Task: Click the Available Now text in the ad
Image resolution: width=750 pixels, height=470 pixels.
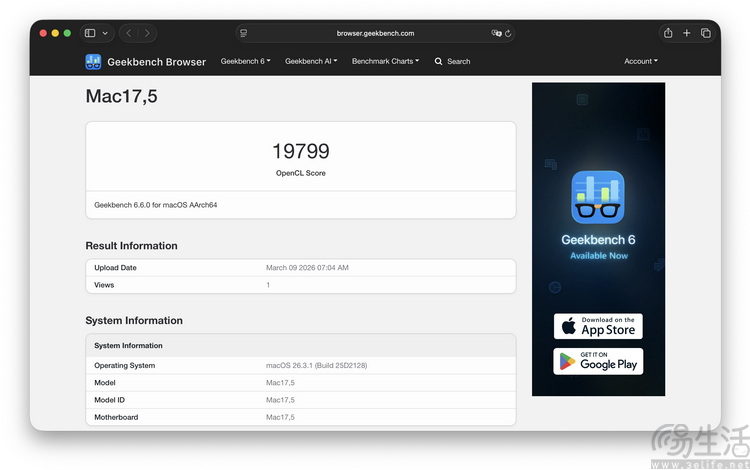Action: pos(599,256)
